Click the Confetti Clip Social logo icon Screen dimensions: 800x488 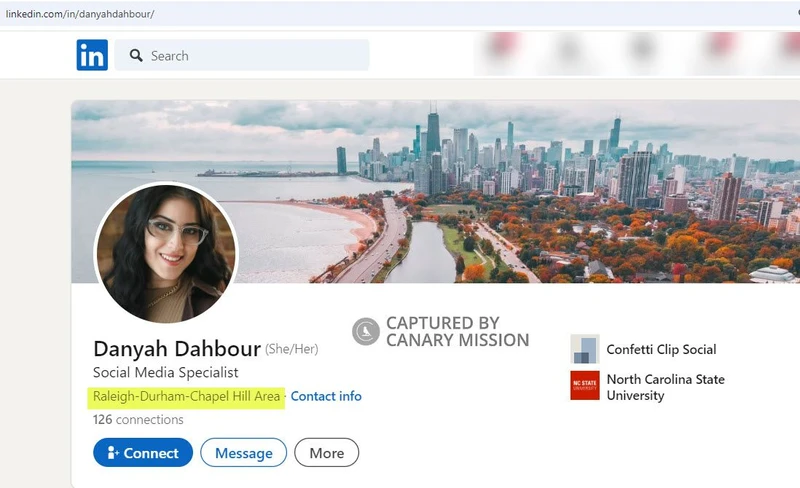tap(585, 349)
